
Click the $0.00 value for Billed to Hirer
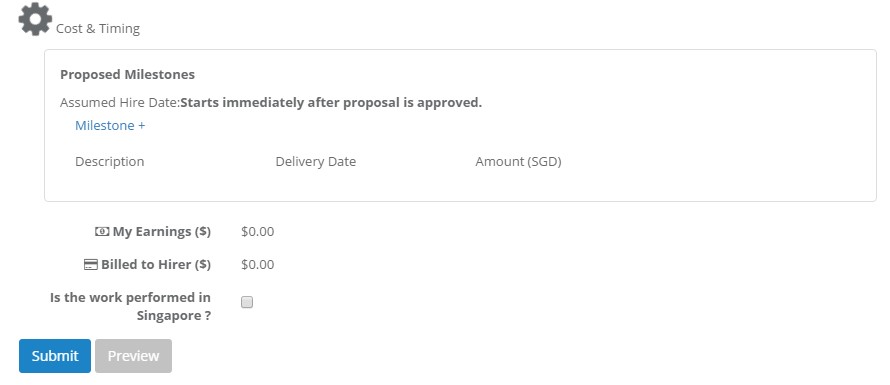point(258,265)
